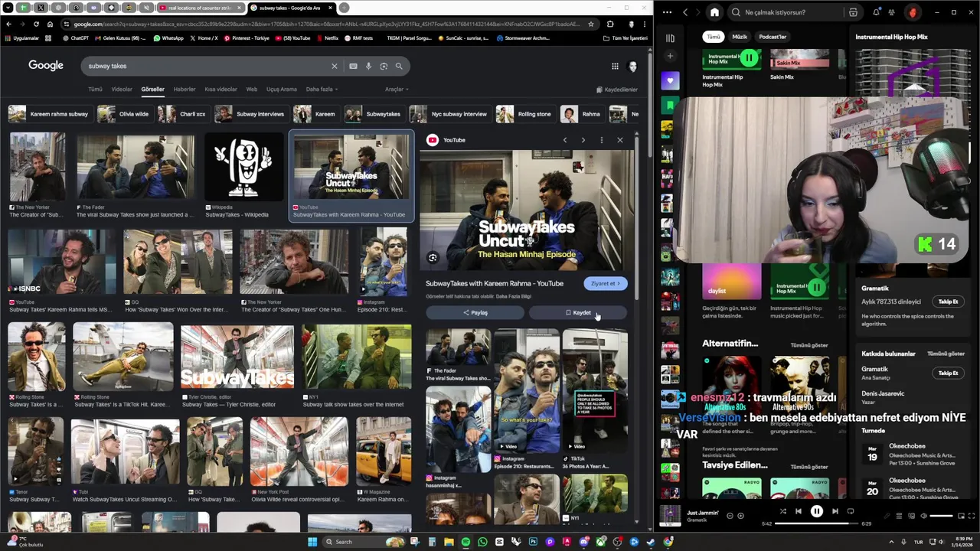
Task: Bookmark this page with the star icon
Action: point(590,24)
